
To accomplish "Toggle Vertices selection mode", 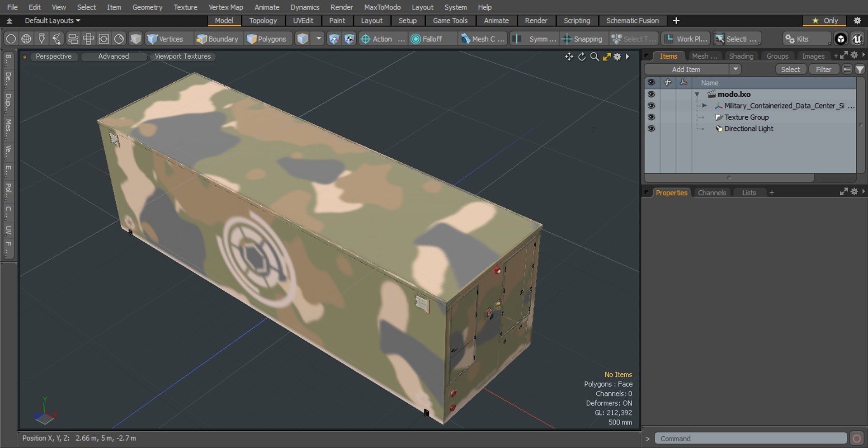I will click(x=165, y=39).
